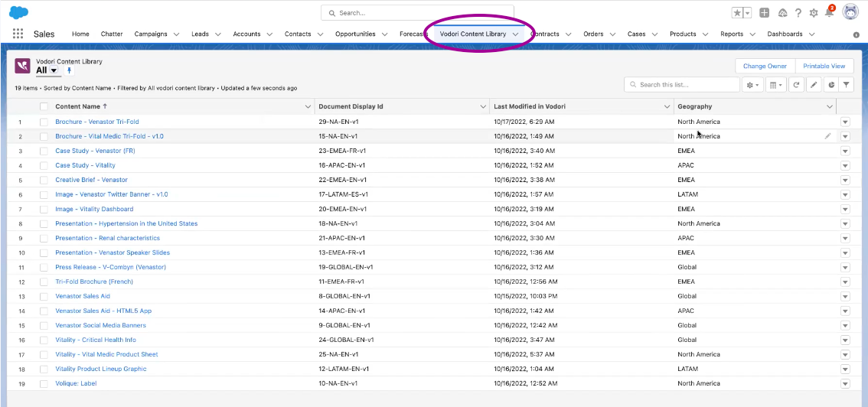This screenshot has height=407, width=868.
Task: Check the Venastor Social Media Banners row
Action: click(x=44, y=325)
